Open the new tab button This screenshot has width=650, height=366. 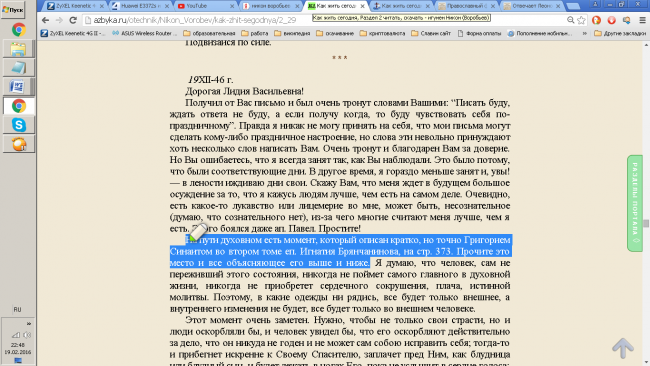click(x=573, y=6)
